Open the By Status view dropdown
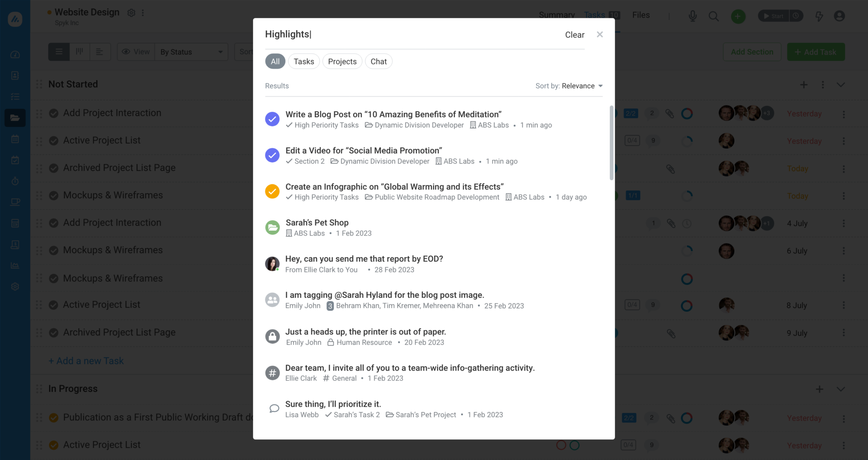 (x=191, y=52)
